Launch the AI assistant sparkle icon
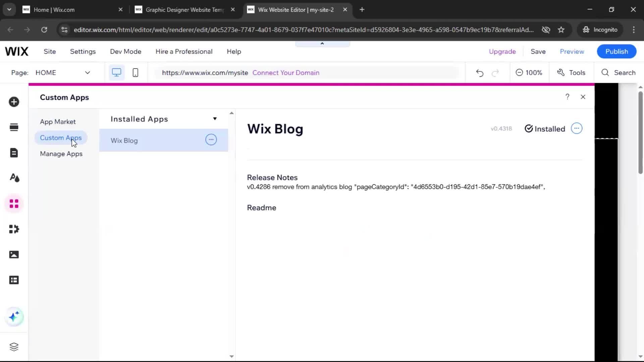Viewport: 644px width, 362px height. [14, 317]
